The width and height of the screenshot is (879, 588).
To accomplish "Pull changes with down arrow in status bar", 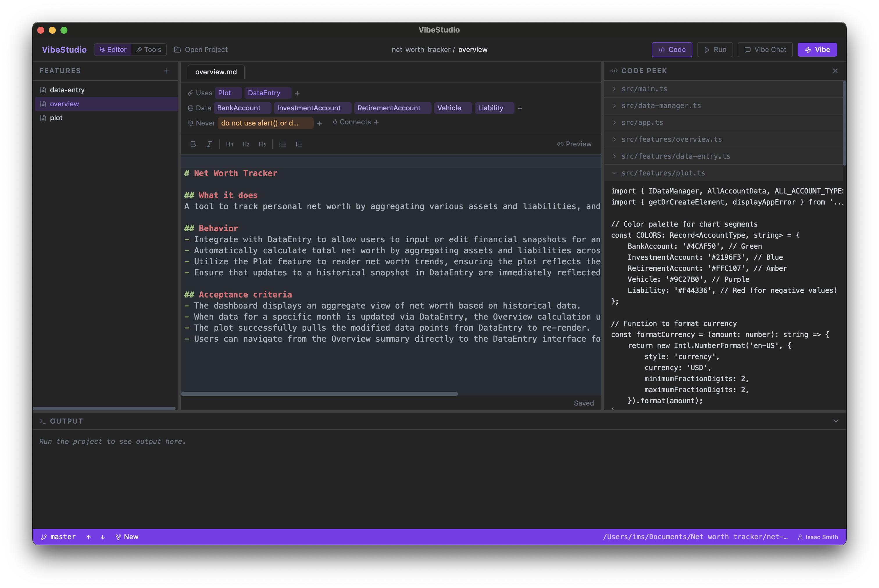I will pos(102,537).
